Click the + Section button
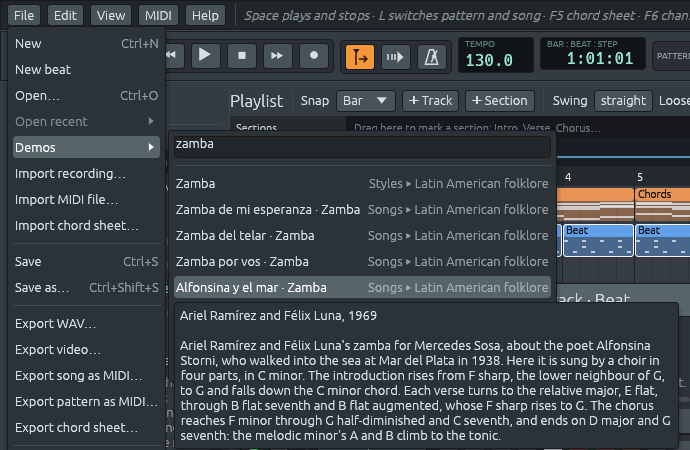 pos(499,101)
